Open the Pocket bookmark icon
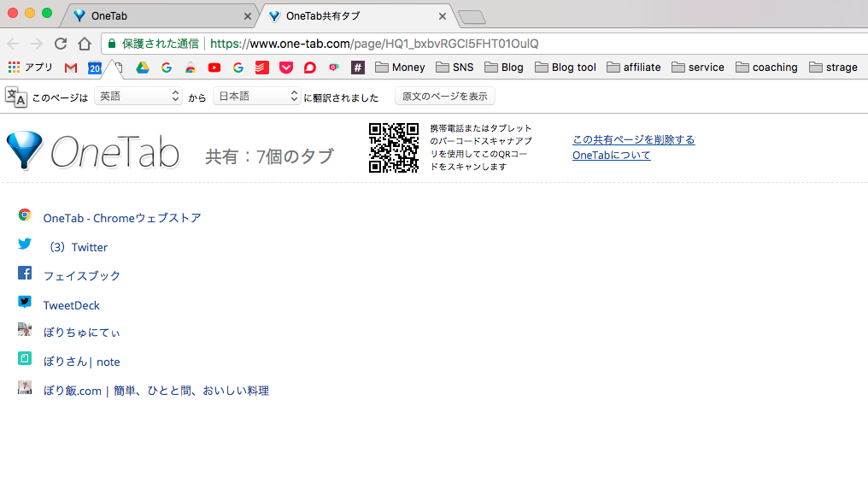The width and height of the screenshot is (868, 477). 285,68
